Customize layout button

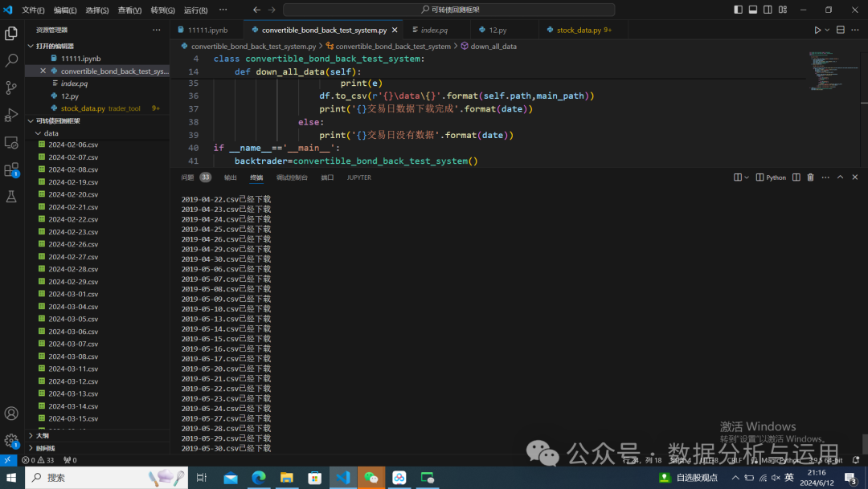(x=783, y=10)
